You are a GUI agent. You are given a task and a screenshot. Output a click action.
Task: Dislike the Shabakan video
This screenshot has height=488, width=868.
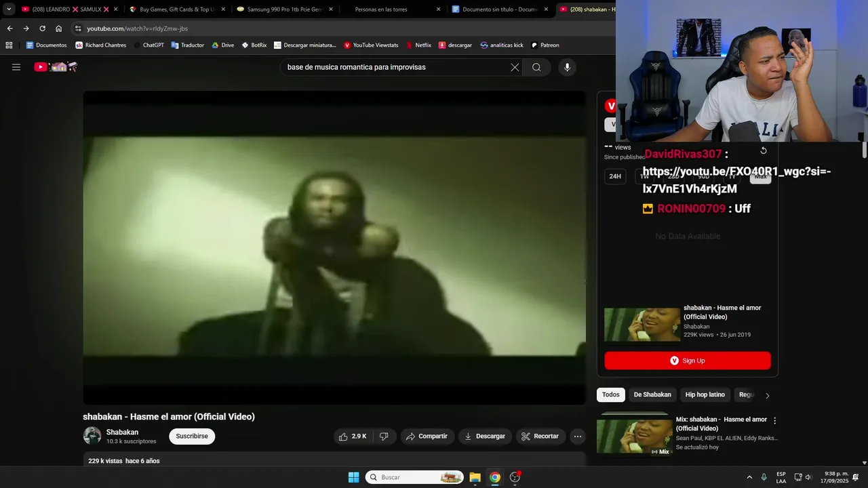coord(384,436)
